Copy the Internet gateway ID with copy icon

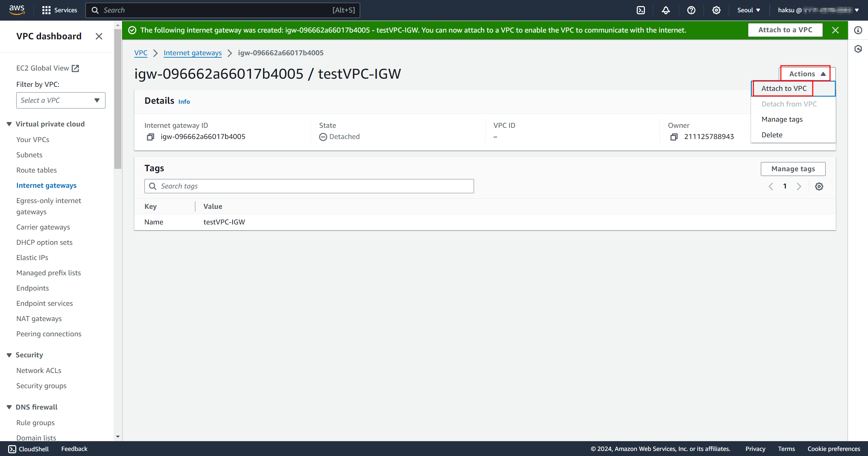tap(150, 137)
